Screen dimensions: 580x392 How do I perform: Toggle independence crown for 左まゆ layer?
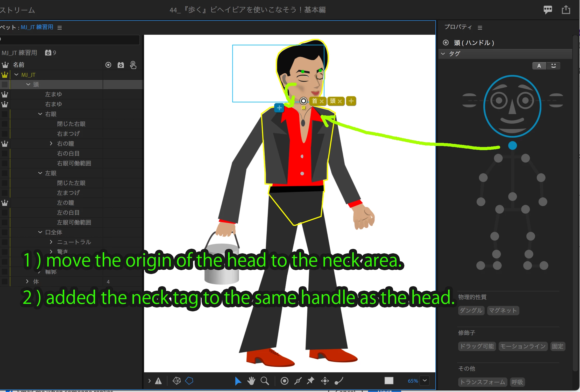[x=5, y=94]
